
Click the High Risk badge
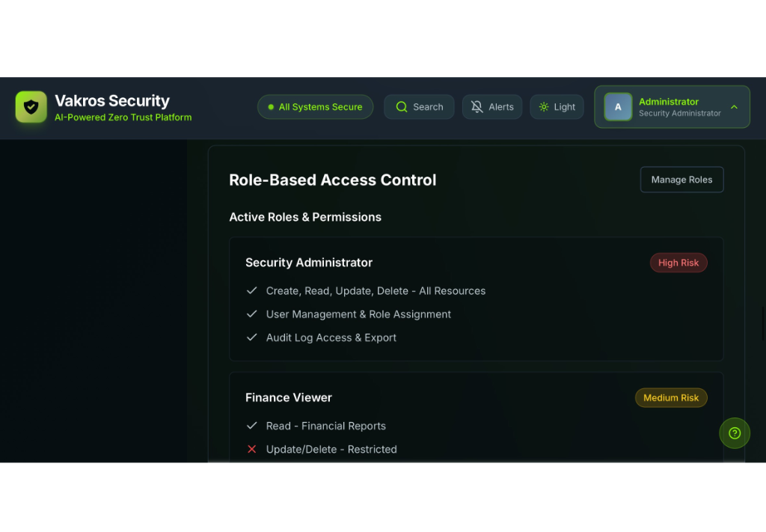[x=678, y=263]
